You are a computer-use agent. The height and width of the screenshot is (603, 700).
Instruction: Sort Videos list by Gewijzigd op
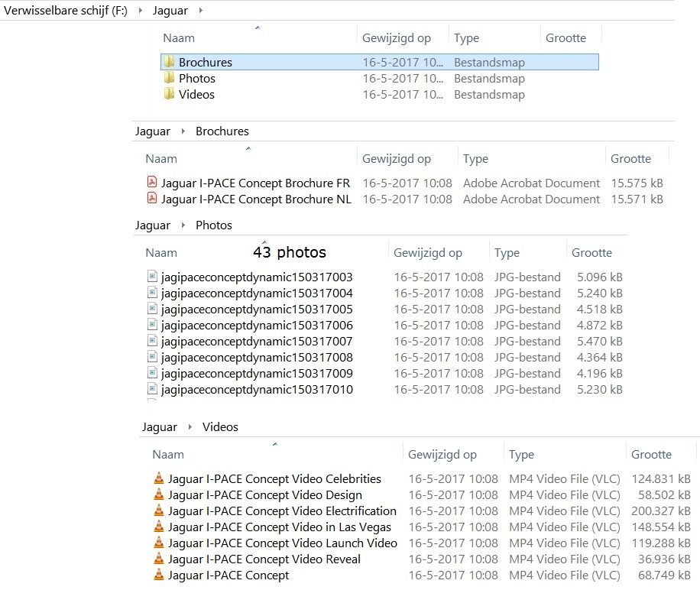[x=442, y=455]
